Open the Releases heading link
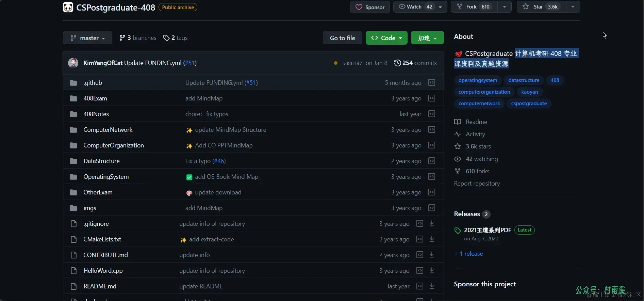644x301 pixels. (472, 214)
